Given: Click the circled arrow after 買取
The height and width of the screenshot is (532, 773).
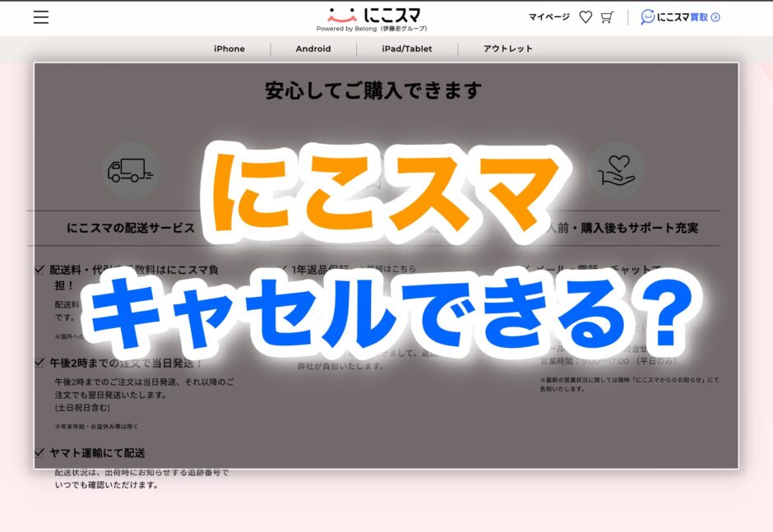Looking at the screenshot, I should click(715, 17).
